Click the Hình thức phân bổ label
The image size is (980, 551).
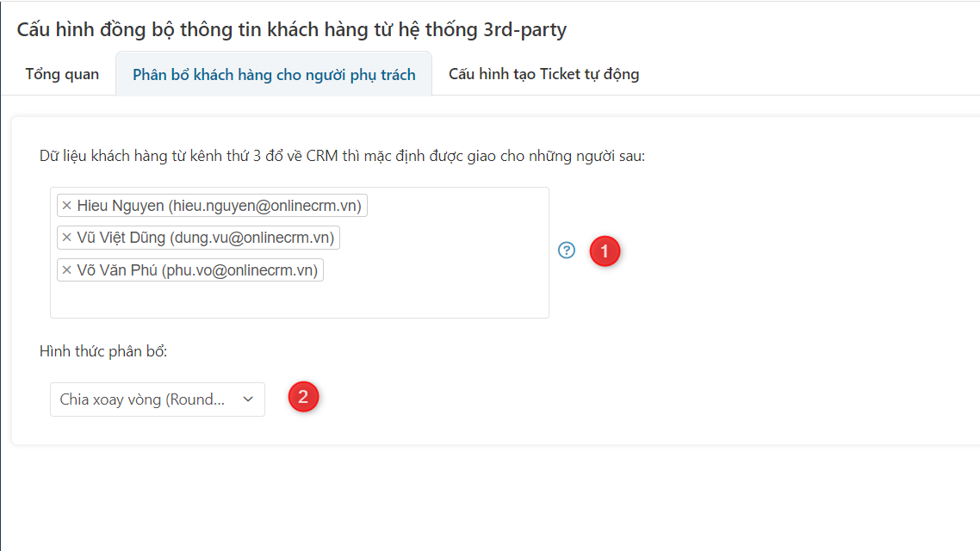coord(103,351)
